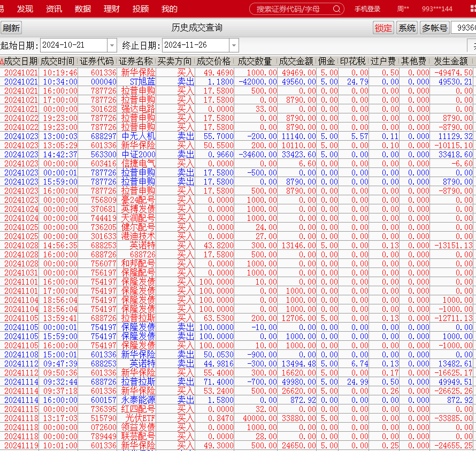Select the 永泰能源 row name
This screenshot has width=476, height=451.
(138, 400)
